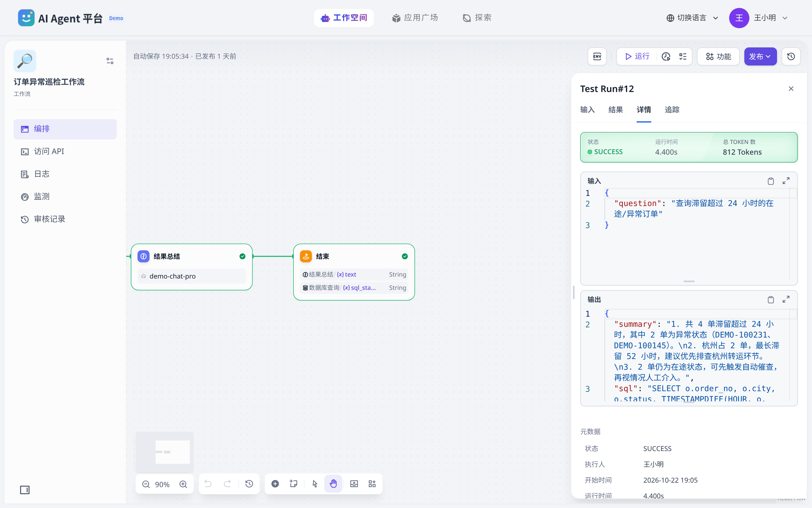Open the 王小明 user account menu
This screenshot has height=508, width=812.
click(758, 18)
